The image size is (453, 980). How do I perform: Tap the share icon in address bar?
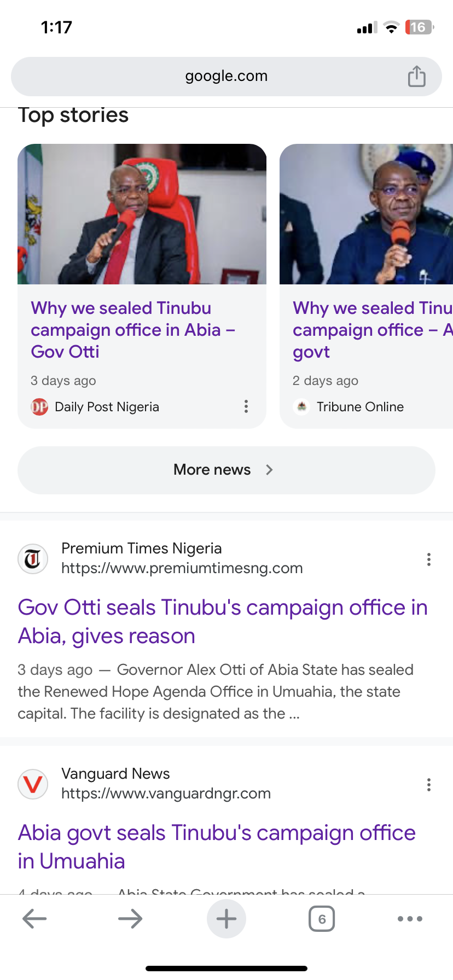coord(416,77)
